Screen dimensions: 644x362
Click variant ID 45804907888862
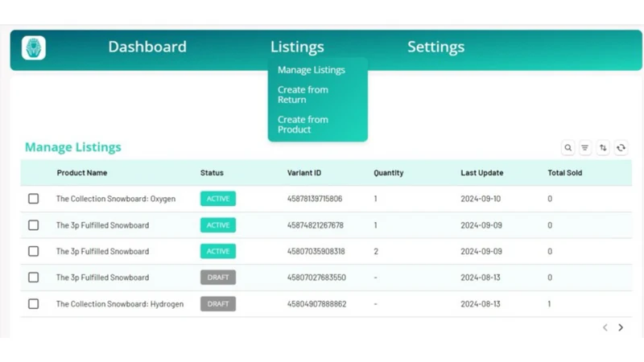[x=316, y=304]
